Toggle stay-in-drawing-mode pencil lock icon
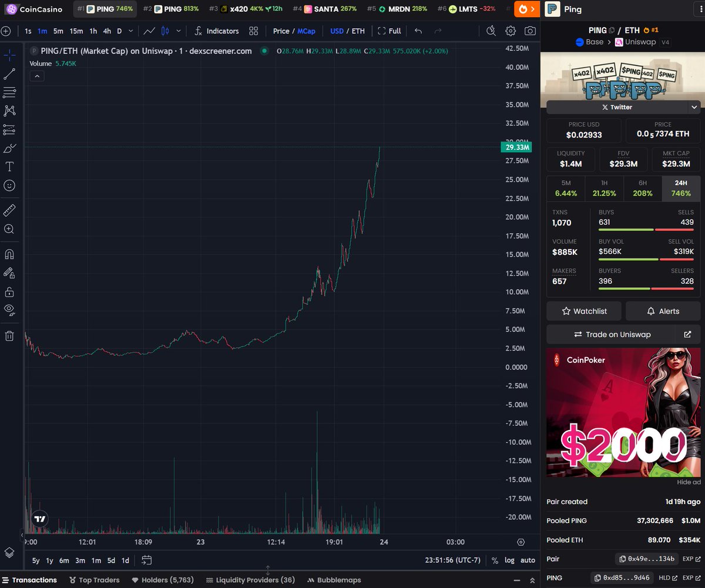Image resolution: width=705 pixels, height=588 pixels. 9,273
